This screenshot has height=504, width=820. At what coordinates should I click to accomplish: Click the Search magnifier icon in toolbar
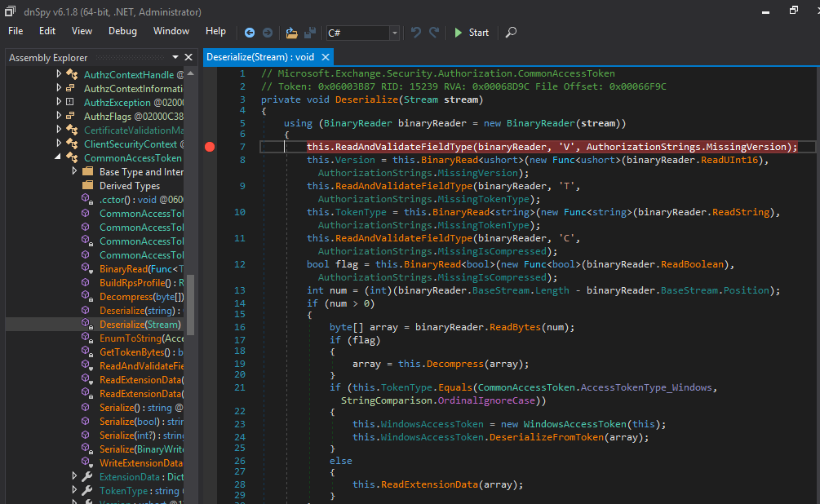click(511, 33)
